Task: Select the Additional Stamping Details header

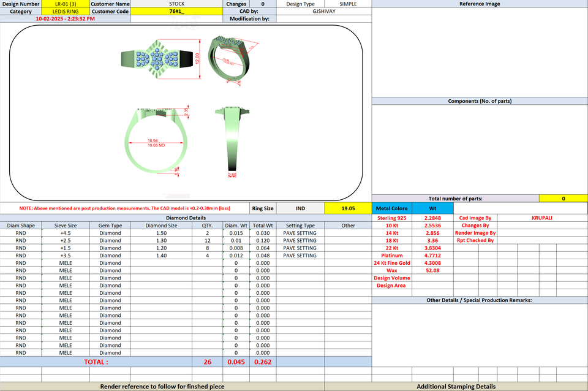Action: click(x=456, y=387)
